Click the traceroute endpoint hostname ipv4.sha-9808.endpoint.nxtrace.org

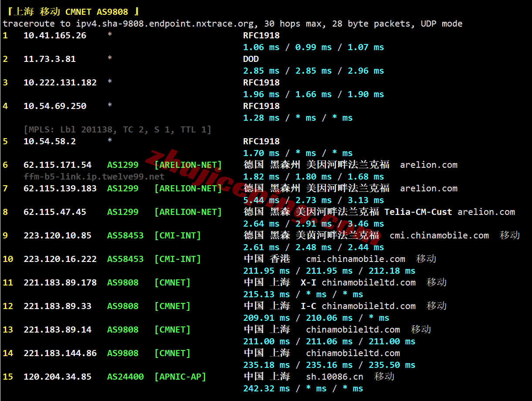tap(165, 24)
